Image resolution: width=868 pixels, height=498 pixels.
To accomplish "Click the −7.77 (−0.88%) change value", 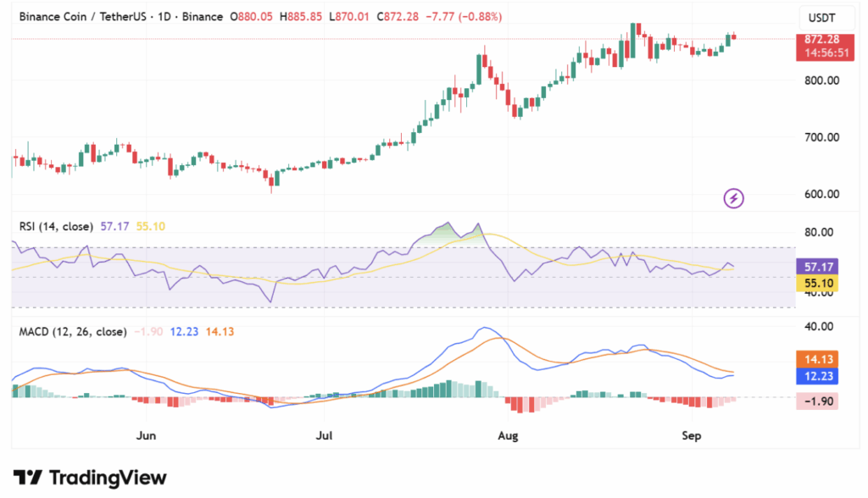I will [464, 17].
